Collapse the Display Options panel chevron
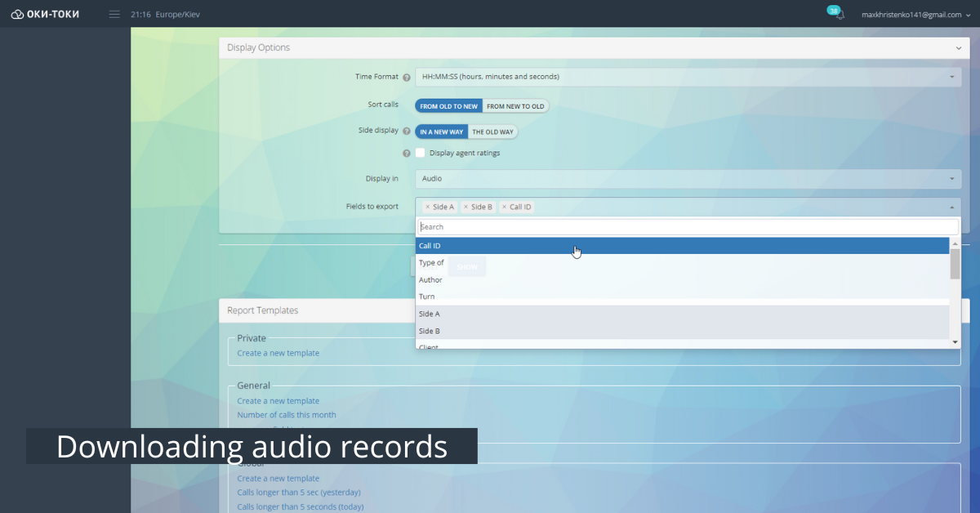This screenshot has width=980, height=513. click(x=959, y=48)
